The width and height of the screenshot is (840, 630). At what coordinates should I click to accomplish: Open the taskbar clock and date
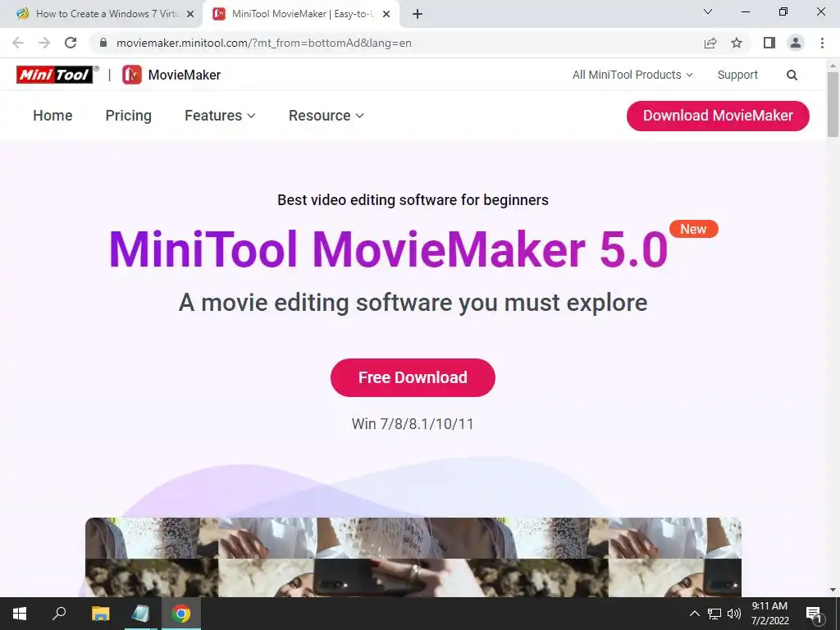(x=769, y=614)
